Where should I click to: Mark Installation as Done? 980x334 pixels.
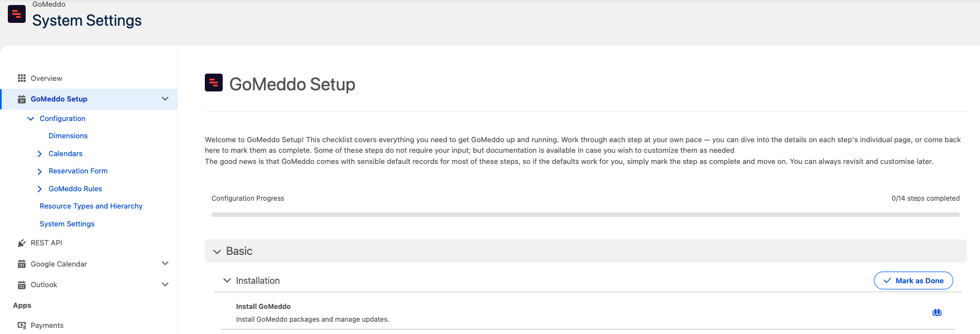point(913,280)
